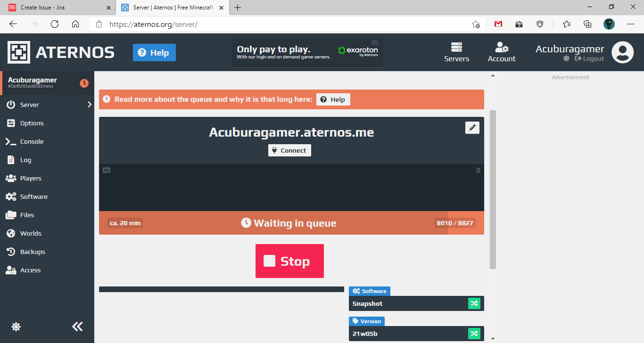The width and height of the screenshot is (644, 343).
Task: Open settings gear beside Logout
Action: click(x=566, y=58)
